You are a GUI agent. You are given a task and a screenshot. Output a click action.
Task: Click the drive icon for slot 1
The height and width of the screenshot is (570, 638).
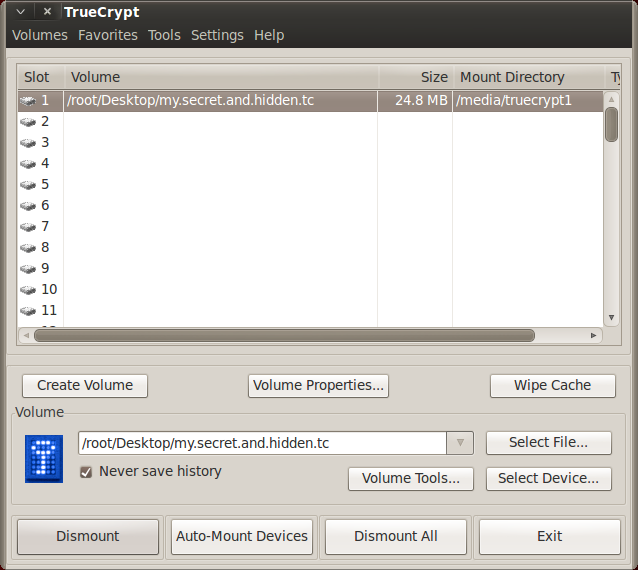28,100
